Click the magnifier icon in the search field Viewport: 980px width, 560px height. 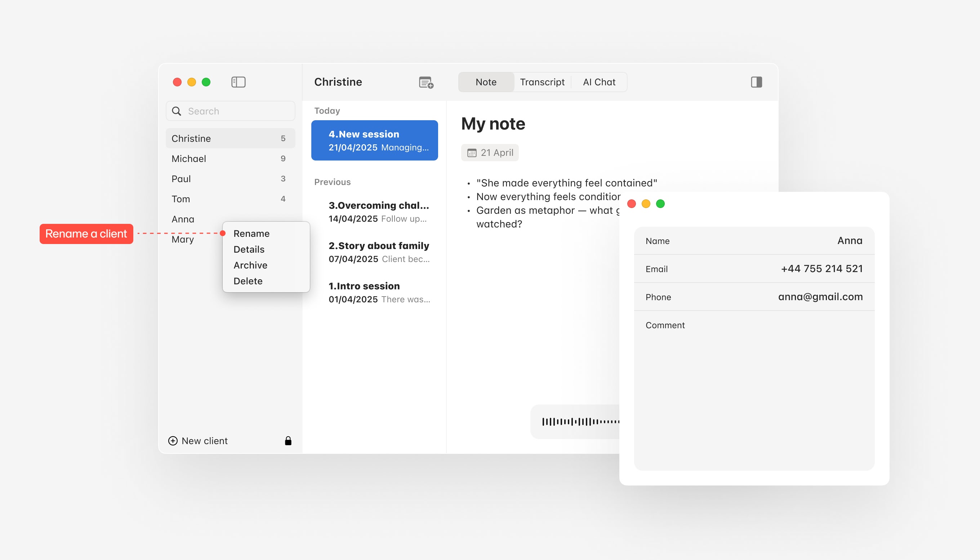(x=177, y=111)
